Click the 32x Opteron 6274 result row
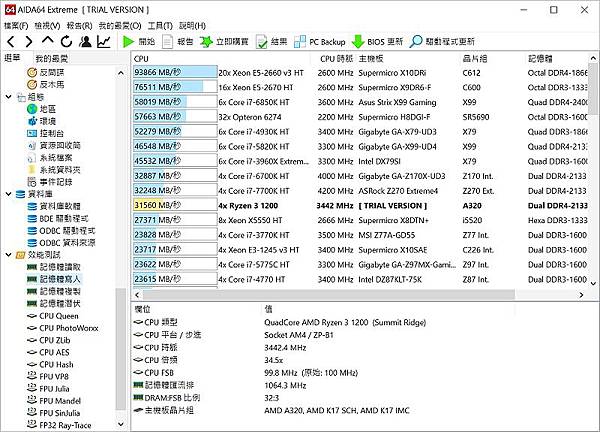This screenshot has height=432, width=600. pyautogui.click(x=360, y=117)
